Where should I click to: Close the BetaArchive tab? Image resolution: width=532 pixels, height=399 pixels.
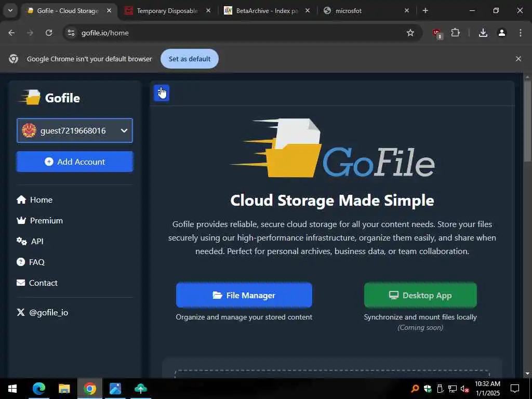pyautogui.click(x=308, y=11)
